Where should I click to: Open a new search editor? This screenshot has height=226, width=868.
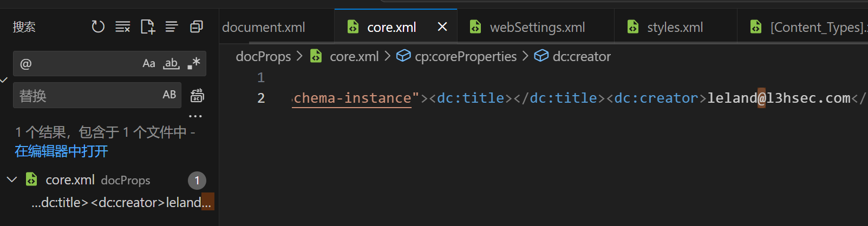click(x=147, y=26)
